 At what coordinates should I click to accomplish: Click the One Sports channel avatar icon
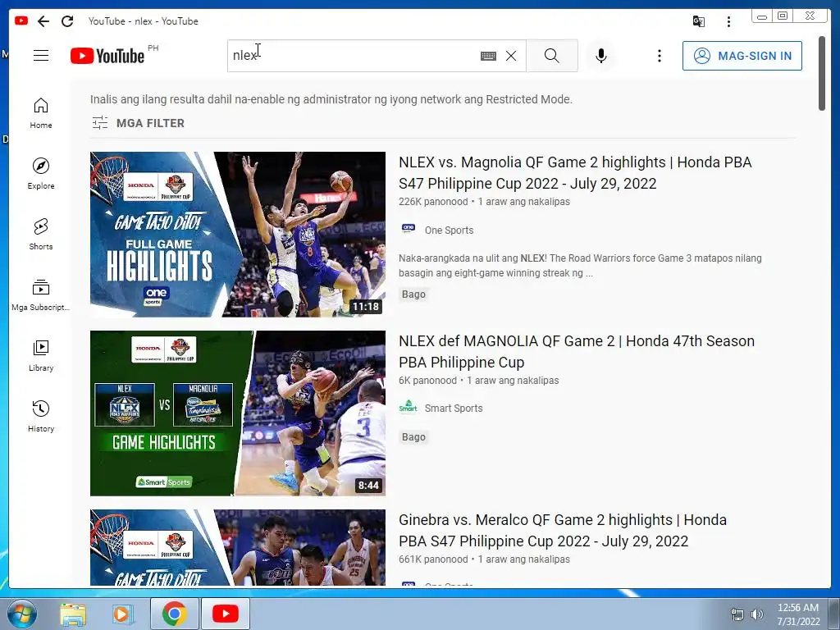pyautogui.click(x=409, y=229)
